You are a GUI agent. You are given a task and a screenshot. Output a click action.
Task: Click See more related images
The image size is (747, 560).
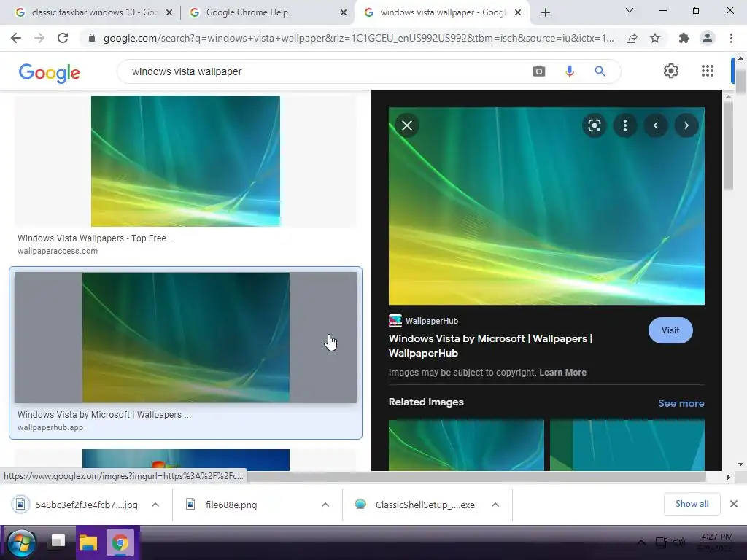tap(681, 403)
